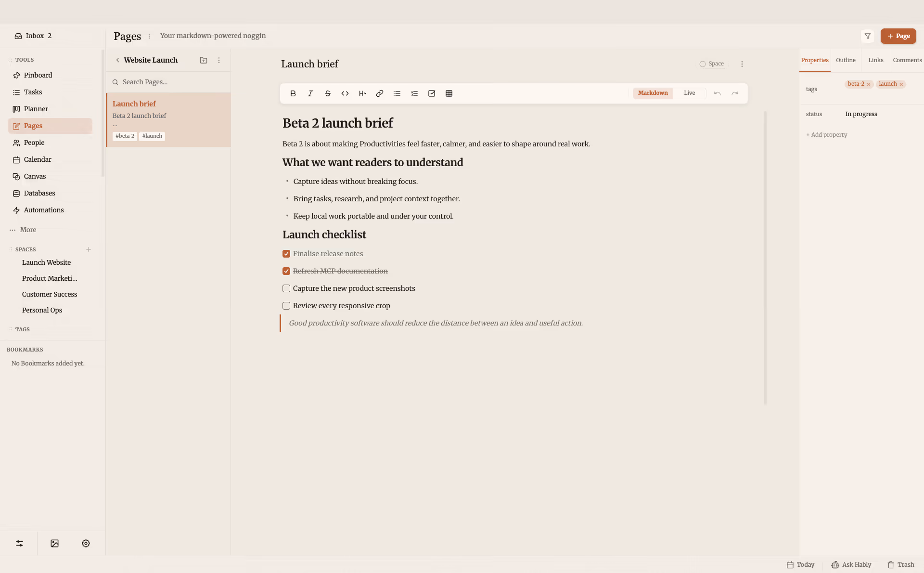Remove the beta-2 tag
This screenshot has width=924, height=573.
click(x=869, y=84)
